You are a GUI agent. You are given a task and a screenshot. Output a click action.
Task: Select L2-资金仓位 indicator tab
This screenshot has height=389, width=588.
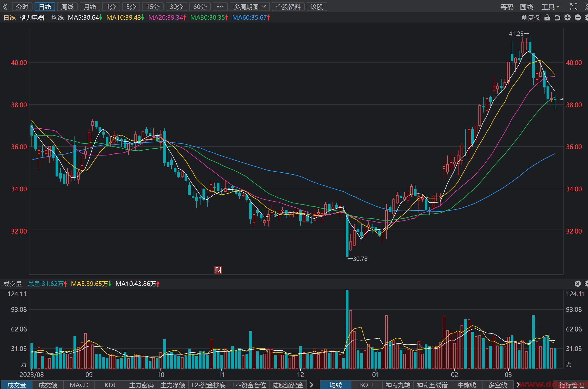[249, 385]
